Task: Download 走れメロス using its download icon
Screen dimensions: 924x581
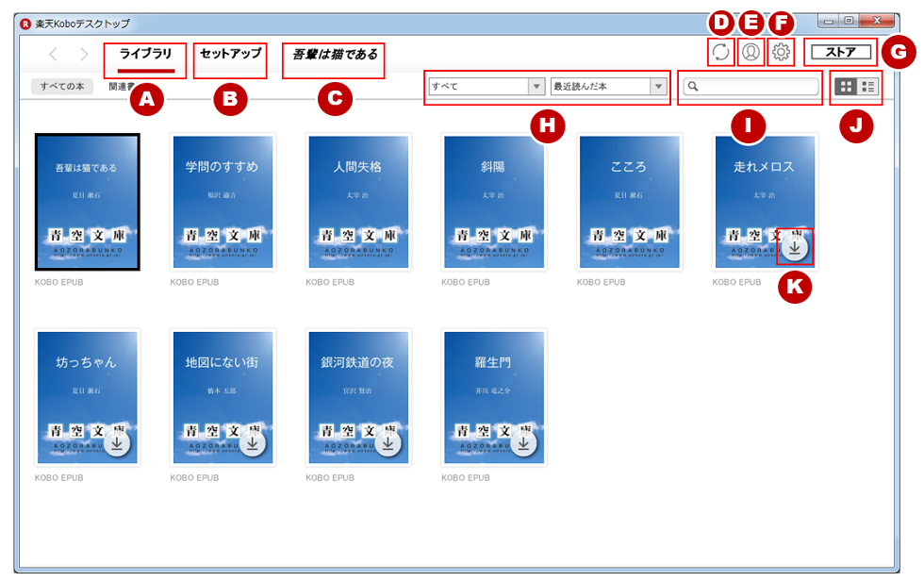Action: (x=795, y=247)
